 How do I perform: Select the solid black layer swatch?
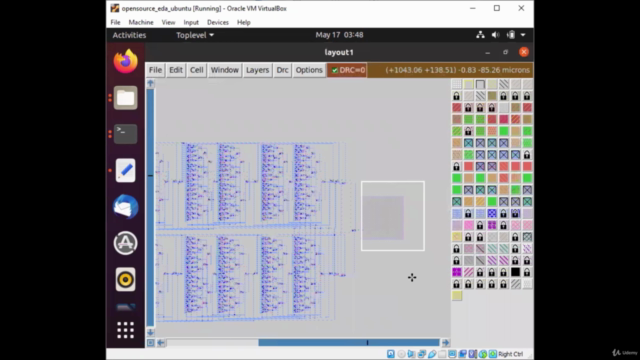point(516,272)
